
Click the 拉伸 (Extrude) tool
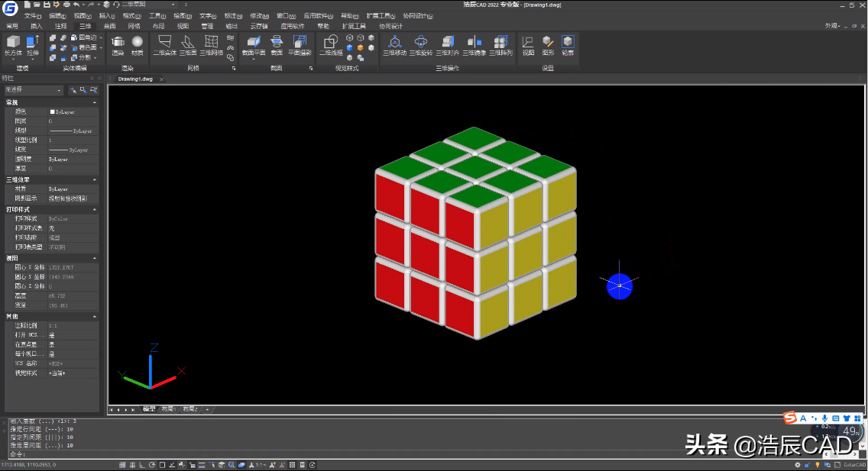(33, 45)
